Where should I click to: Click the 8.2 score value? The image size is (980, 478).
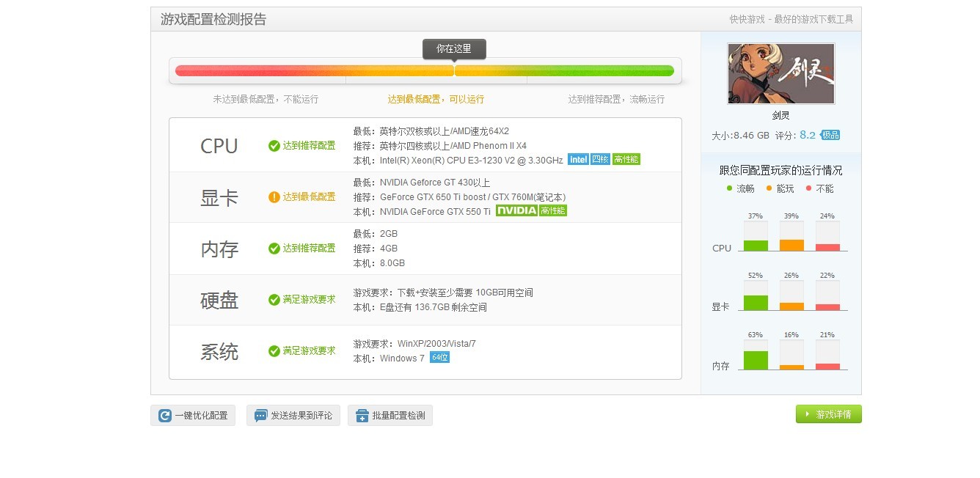click(808, 135)
